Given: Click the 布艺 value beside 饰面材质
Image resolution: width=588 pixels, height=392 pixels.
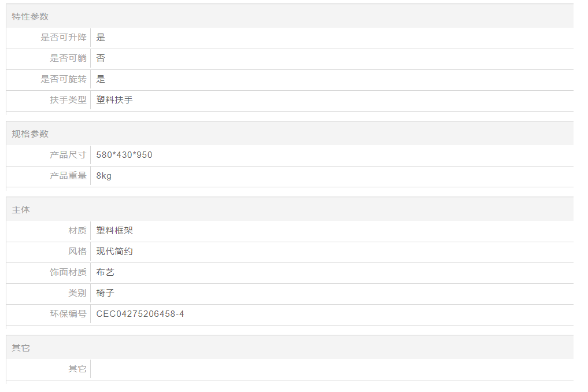Looking at the screenshot, I should coord(106,272).
